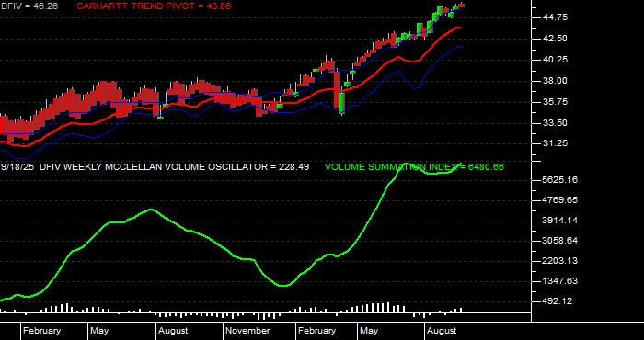The height and width of the screenshot is (340, 644).
Task: Click the second February time axis label
Action: point(316,331)
